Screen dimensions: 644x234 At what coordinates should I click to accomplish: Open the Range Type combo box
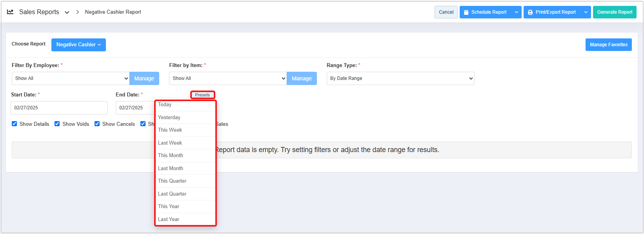[400, 78]
